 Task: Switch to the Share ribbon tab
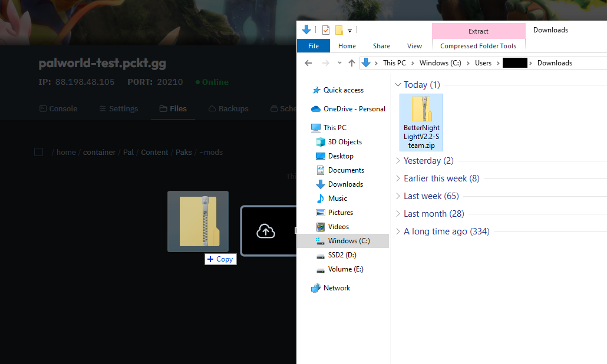(381, 46)
